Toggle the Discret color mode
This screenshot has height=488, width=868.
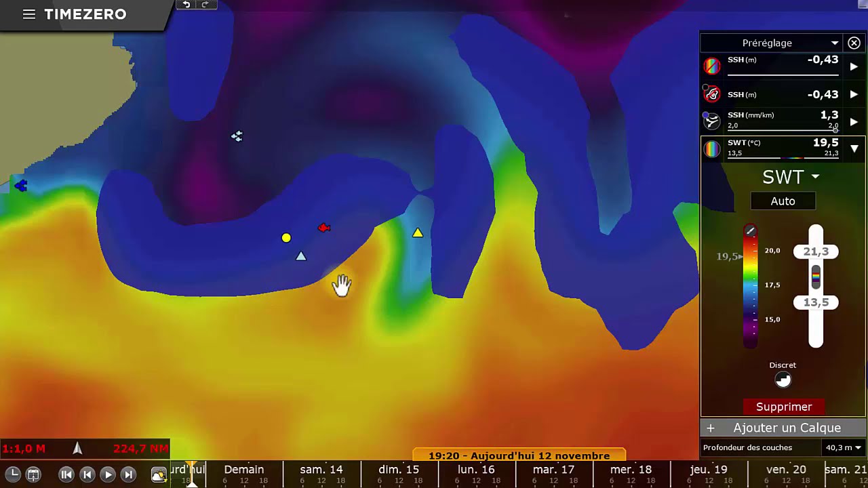coord(783,380)
